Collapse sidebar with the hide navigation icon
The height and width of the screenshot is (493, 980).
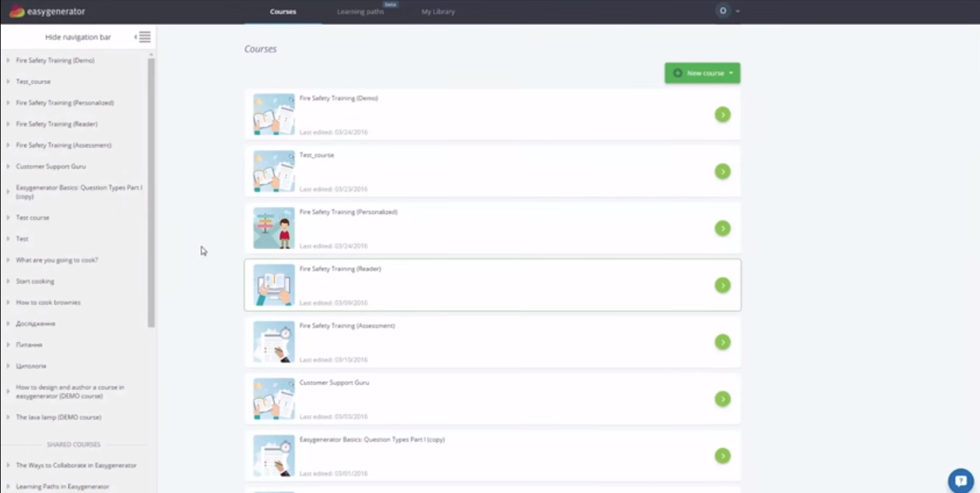[x=143, y=37]
